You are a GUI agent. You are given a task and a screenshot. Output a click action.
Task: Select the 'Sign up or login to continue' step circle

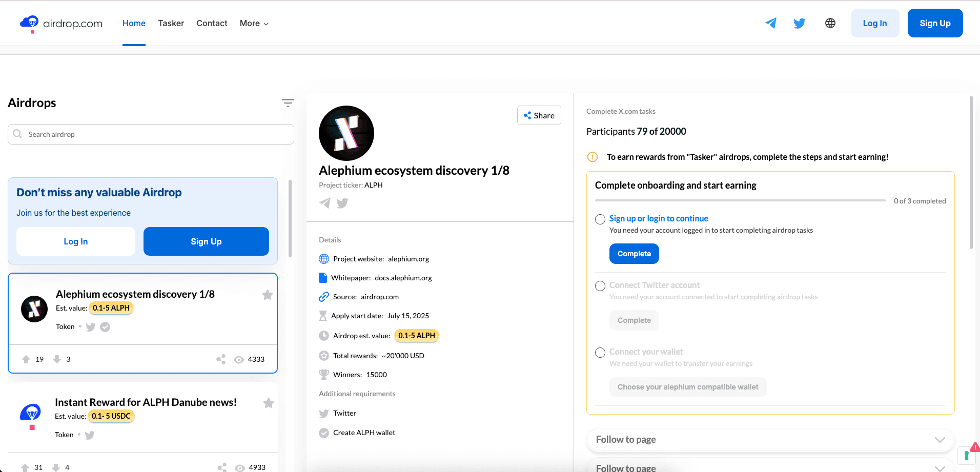pyautogui.click(x=600, y=219)
